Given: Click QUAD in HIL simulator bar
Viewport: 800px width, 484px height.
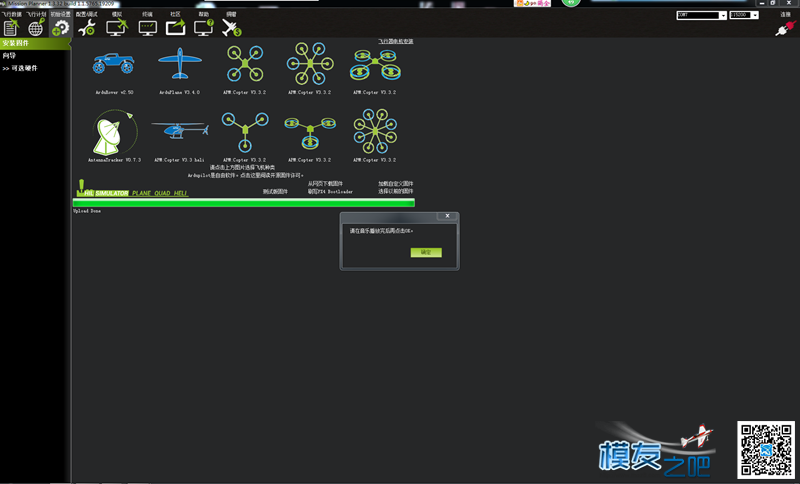Looking at the screenshot, I should click(x=162, y=193).
